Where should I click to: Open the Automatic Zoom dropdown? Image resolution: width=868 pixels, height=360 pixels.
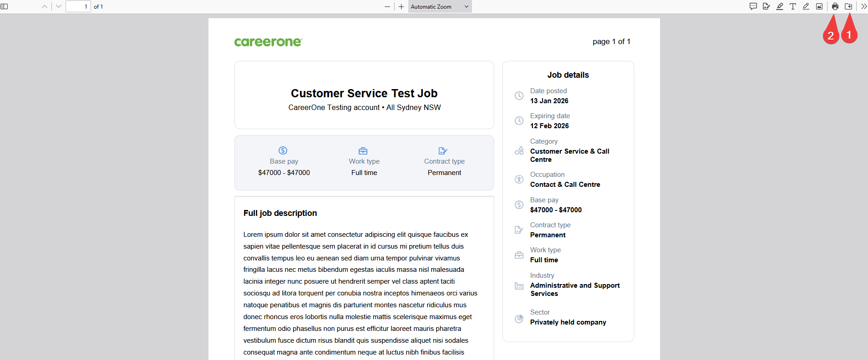coord(440,6)
